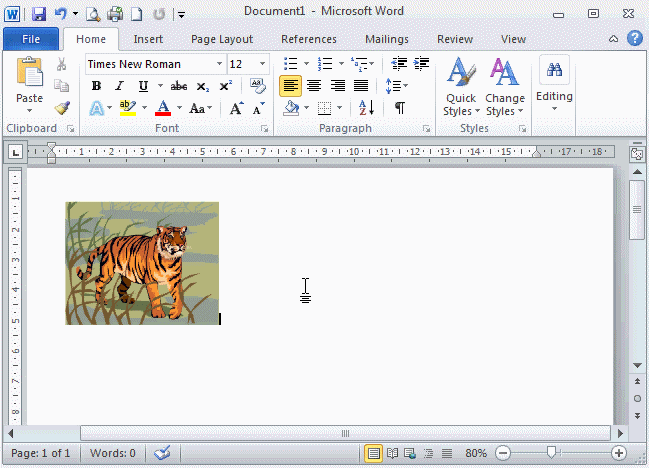The width and height of the screenshot is (649, 468).
Task: Click the Word Help question mark
Action: click(634, 39)
